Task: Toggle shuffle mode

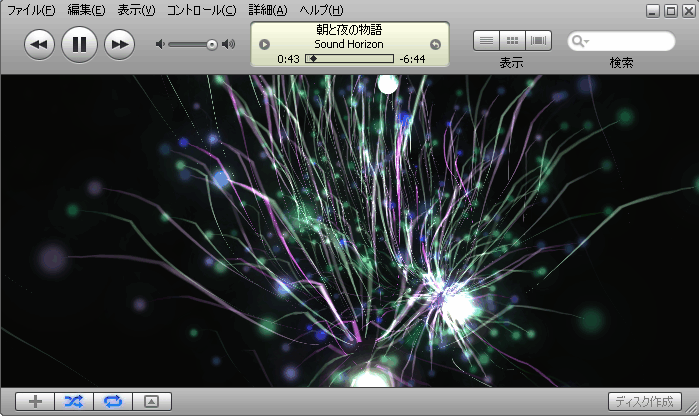Action: coord(74,401)
